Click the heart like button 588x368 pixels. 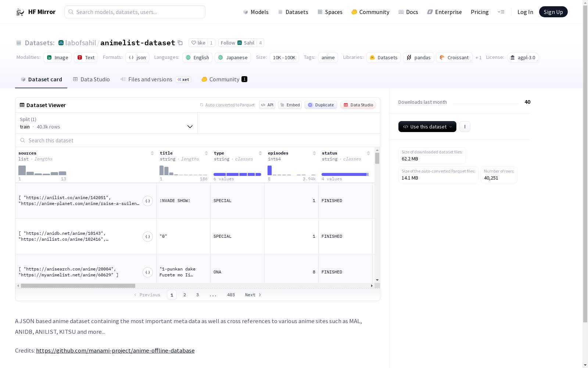coord(198,43)
